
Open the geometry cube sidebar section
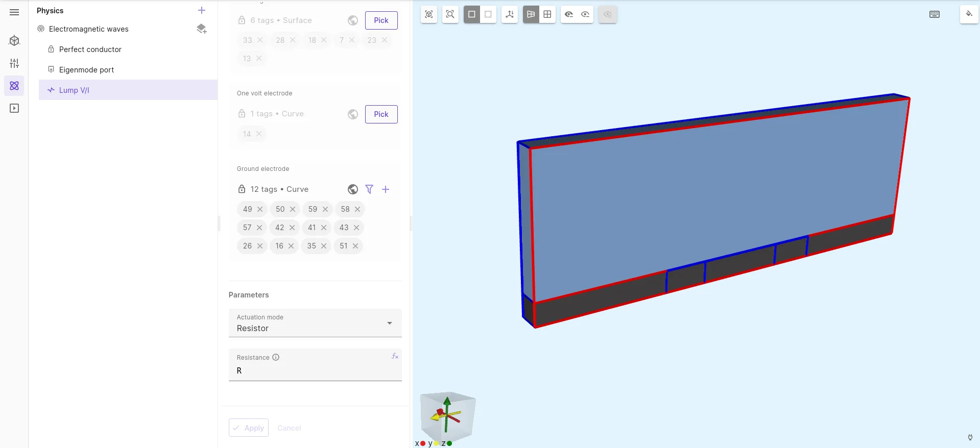pyautogui.click(x=14, y=41)
